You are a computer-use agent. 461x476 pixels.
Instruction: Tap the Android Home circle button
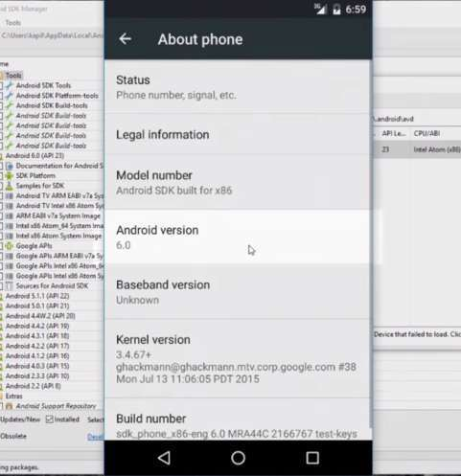[x=238, y=458]
